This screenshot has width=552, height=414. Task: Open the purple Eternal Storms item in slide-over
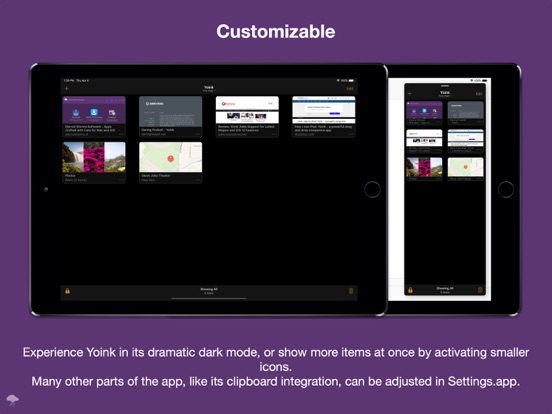(424, 113)
